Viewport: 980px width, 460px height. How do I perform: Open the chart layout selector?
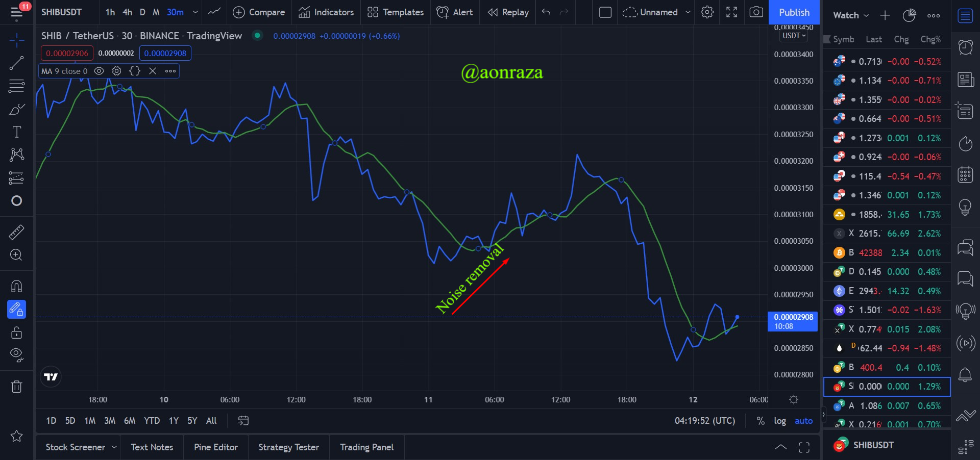pyautogui.click(x=605, y=12)
